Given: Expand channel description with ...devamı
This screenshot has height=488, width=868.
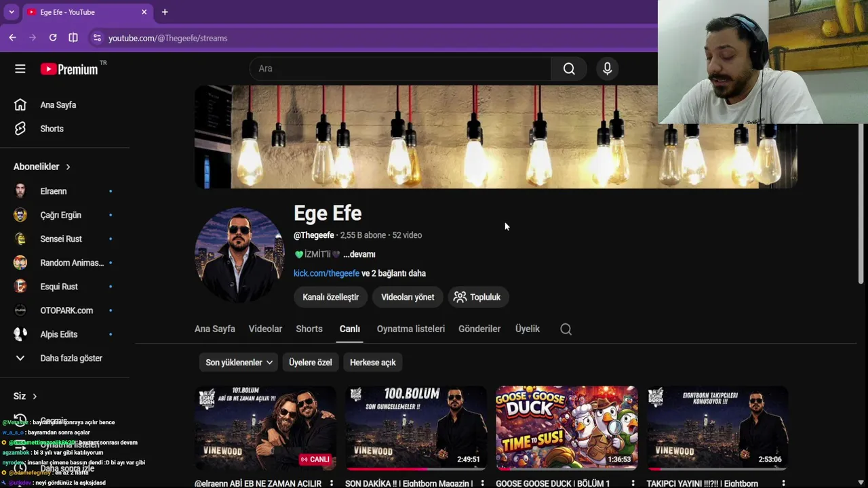Looking at the screenshot, I should (359, 254).
